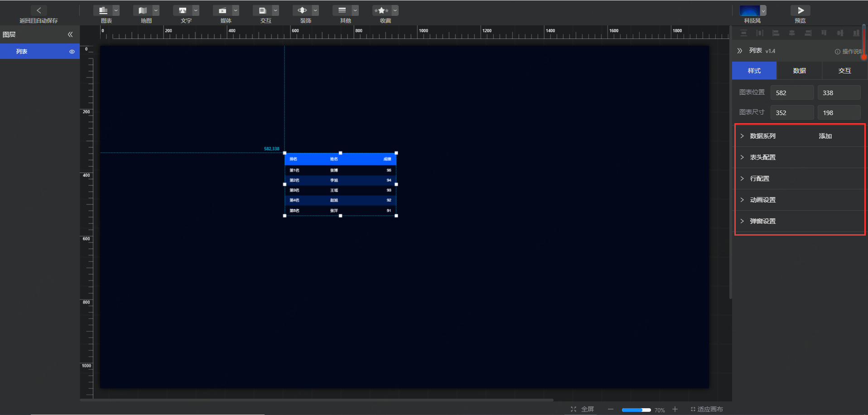This screenshot has width=868, height=415.
Task: Open the 交互 interaction component icon in toolbar
Action: (x=263, y=10)
